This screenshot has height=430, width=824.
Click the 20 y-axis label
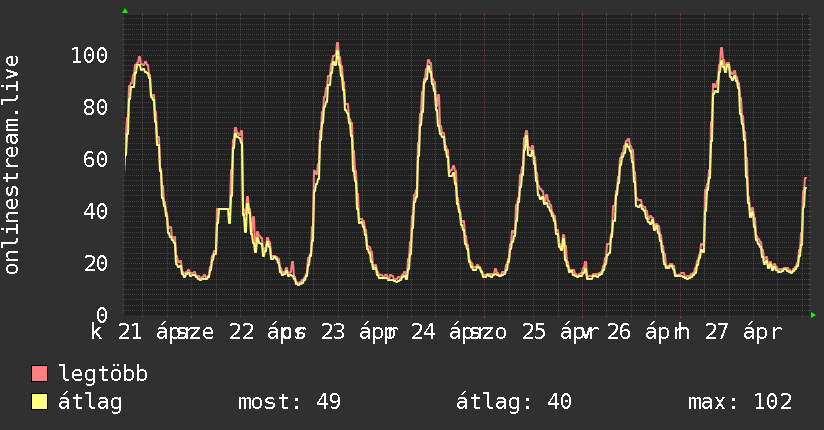(96, 263)
